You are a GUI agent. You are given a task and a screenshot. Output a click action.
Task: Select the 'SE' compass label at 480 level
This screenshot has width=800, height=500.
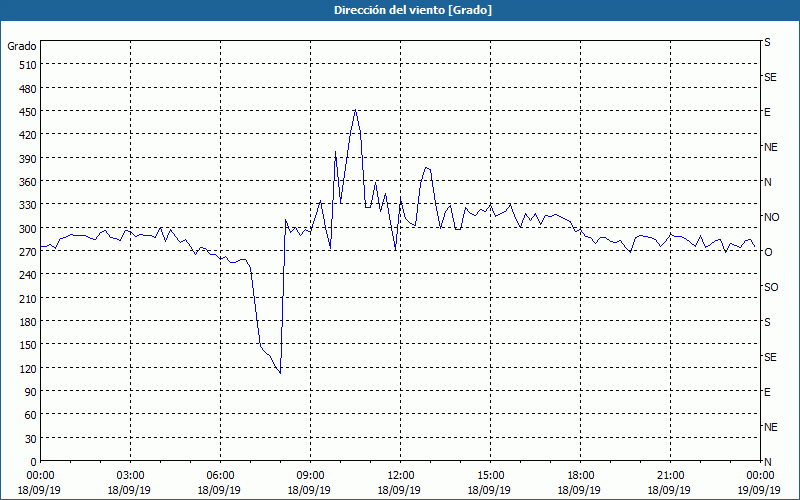click(770, 77)
